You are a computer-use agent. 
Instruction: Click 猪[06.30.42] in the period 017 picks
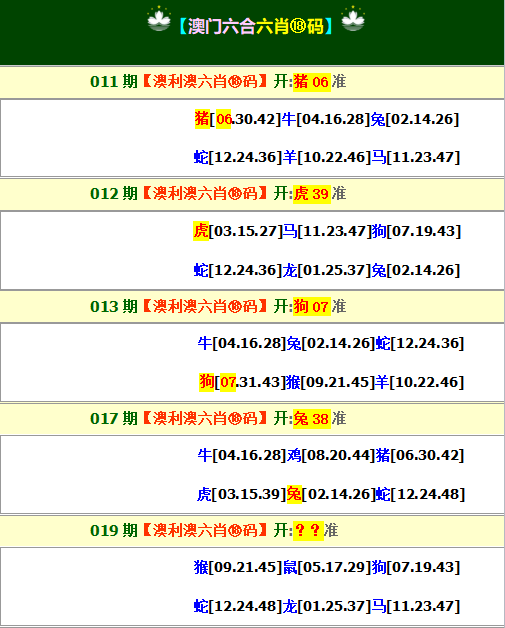tap(420, 455)
